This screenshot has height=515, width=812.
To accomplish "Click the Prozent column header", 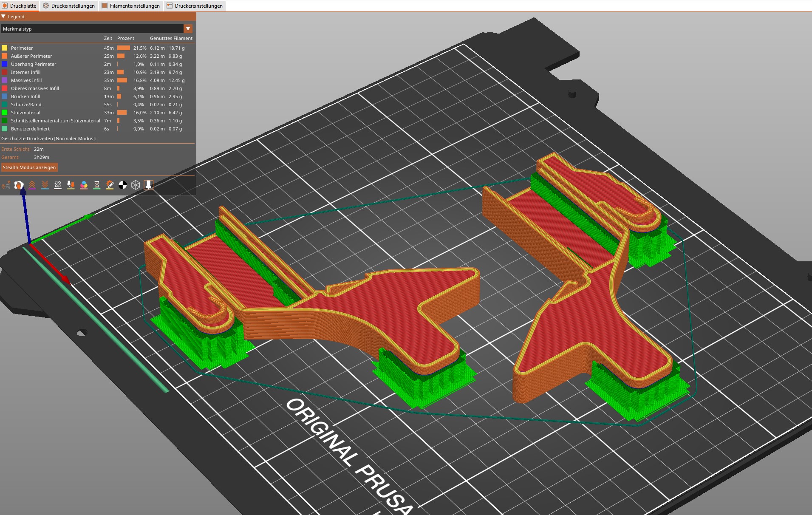I will coord(126,38).
